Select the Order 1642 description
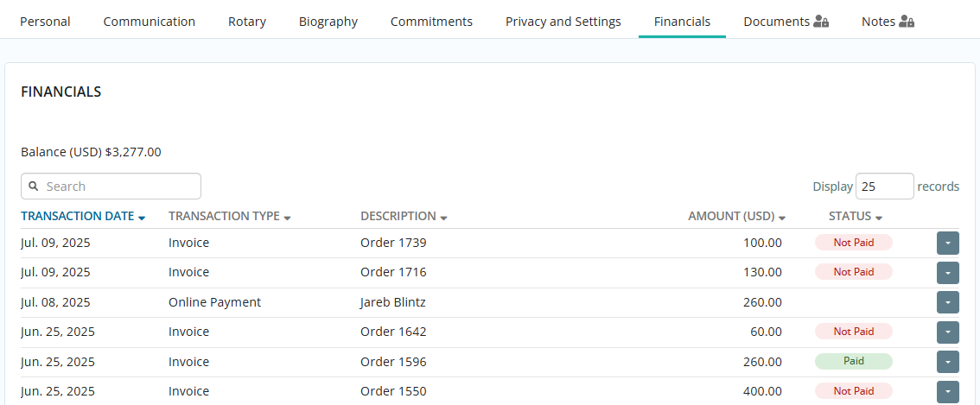 394,332
